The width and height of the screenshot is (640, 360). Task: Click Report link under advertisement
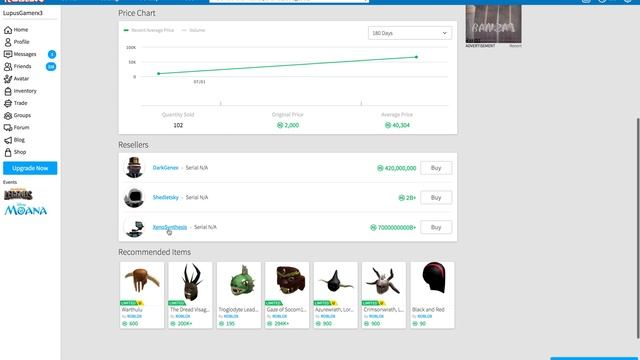point(515,46)
